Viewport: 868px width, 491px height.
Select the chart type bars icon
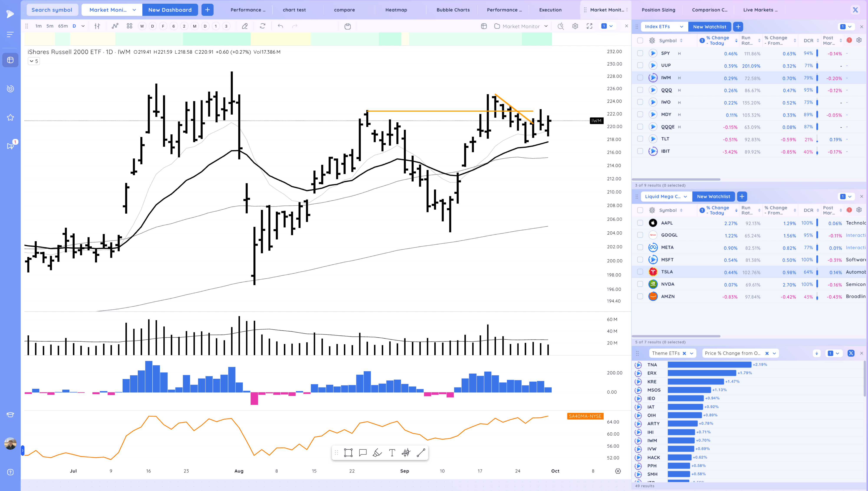tap(97, 26)
